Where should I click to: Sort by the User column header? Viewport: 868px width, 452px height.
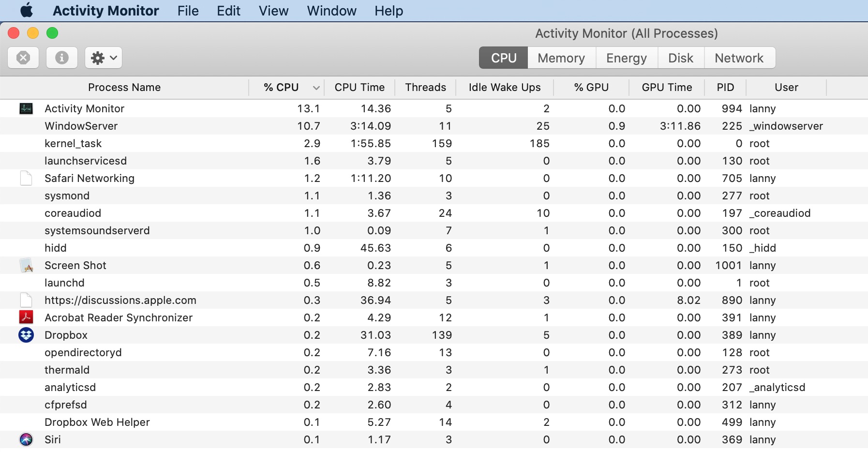pos(786,88)
